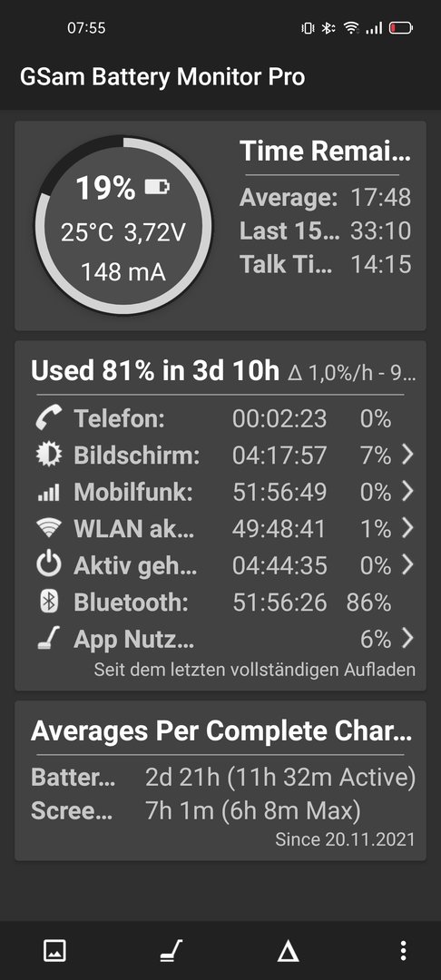The width and height of the screenshot is (441, 980).
Task: Tap the signal bars icon beside Mobilfunk
Action: (x=49, y=493)
